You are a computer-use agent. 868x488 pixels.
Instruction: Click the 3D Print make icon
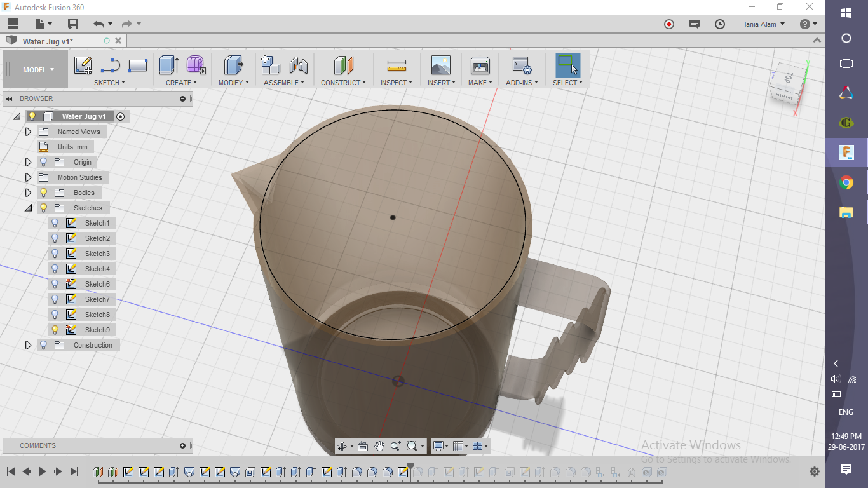point(480,65)
